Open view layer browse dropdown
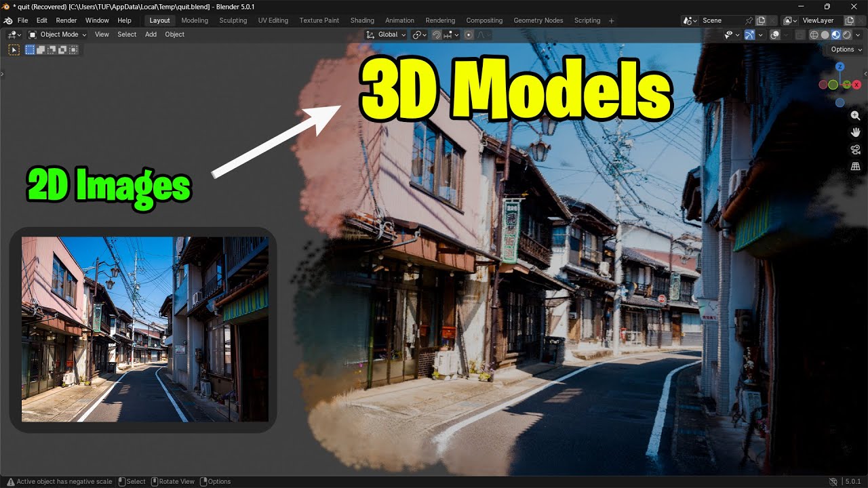868x488 pixels. 791,20
